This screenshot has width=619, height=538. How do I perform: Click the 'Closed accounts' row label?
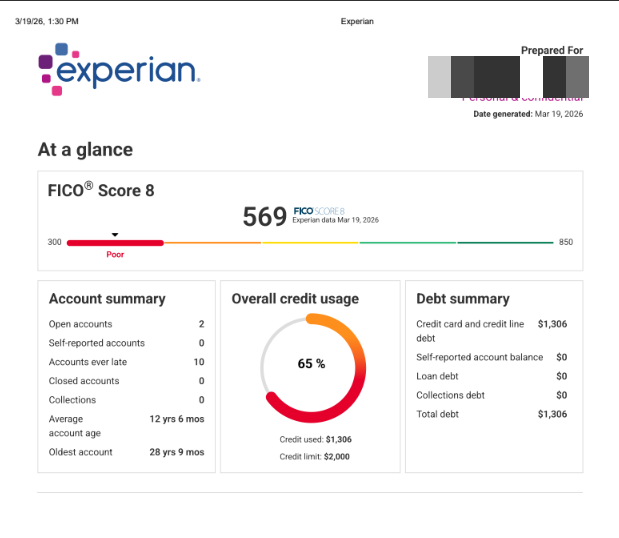coord(84,381)
